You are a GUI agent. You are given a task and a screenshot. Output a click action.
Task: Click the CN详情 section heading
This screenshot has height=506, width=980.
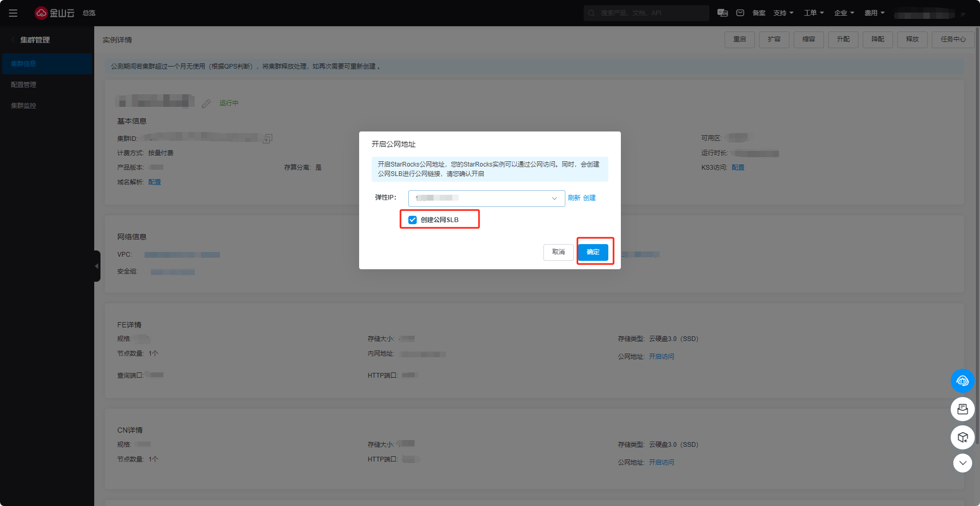[x=130, y=430]
